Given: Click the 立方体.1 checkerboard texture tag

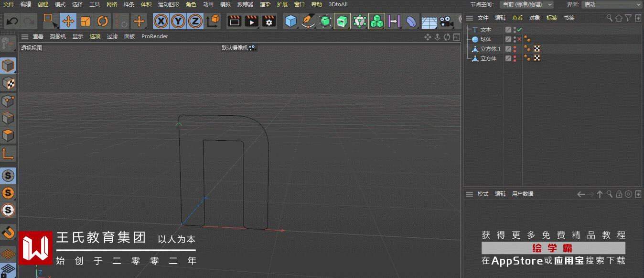Looking at the screenshot, I should click(537, 49).
